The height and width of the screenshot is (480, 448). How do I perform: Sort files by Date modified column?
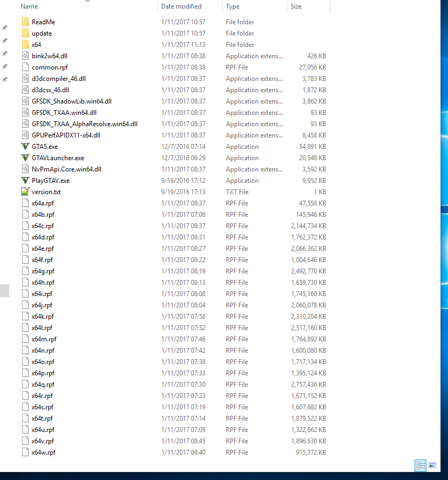tap(181, 6)
